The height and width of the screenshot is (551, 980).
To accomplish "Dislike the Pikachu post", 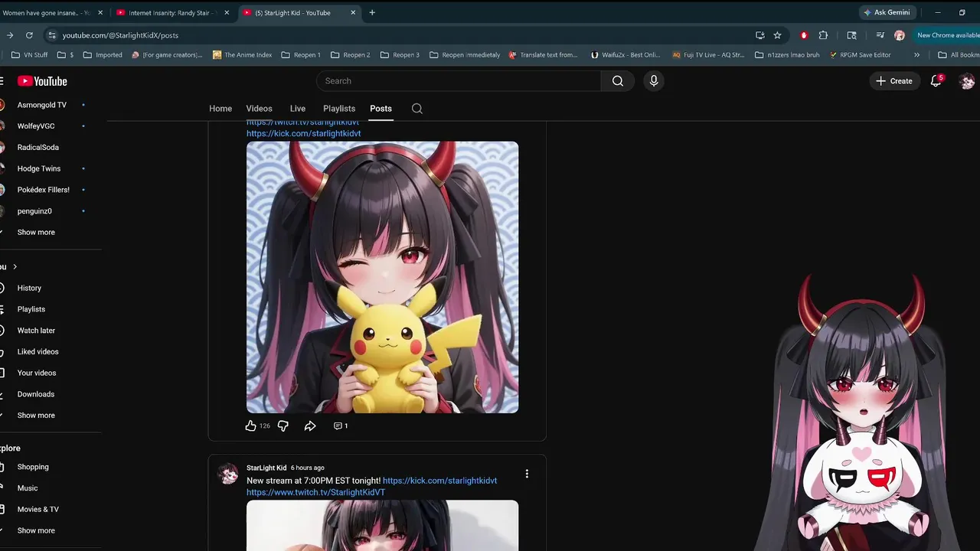I will click(x=283, y=425).
